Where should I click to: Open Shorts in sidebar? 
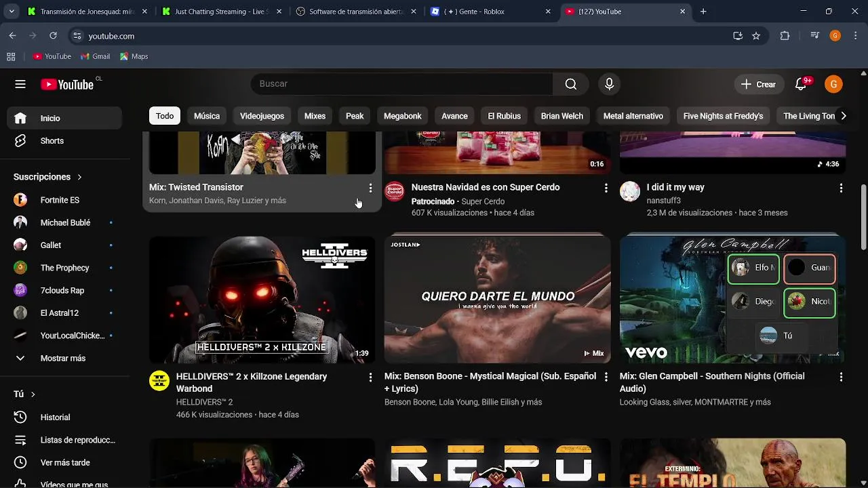click(x=64, y=141)
